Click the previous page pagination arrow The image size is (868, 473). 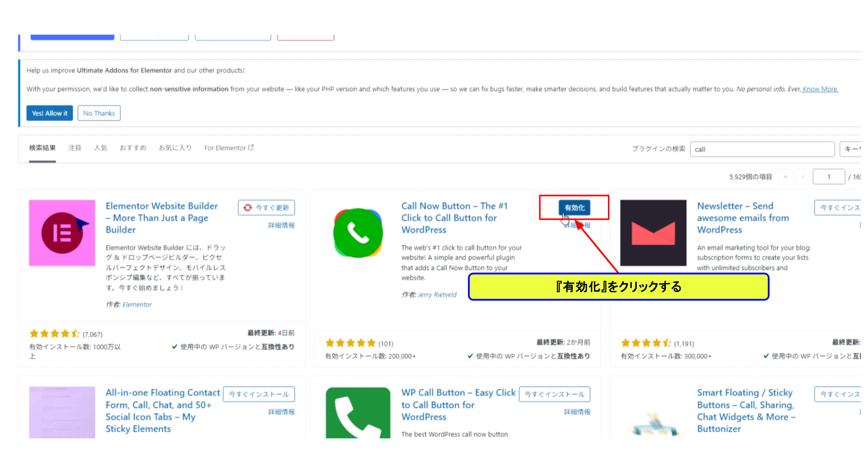(803, 177)
